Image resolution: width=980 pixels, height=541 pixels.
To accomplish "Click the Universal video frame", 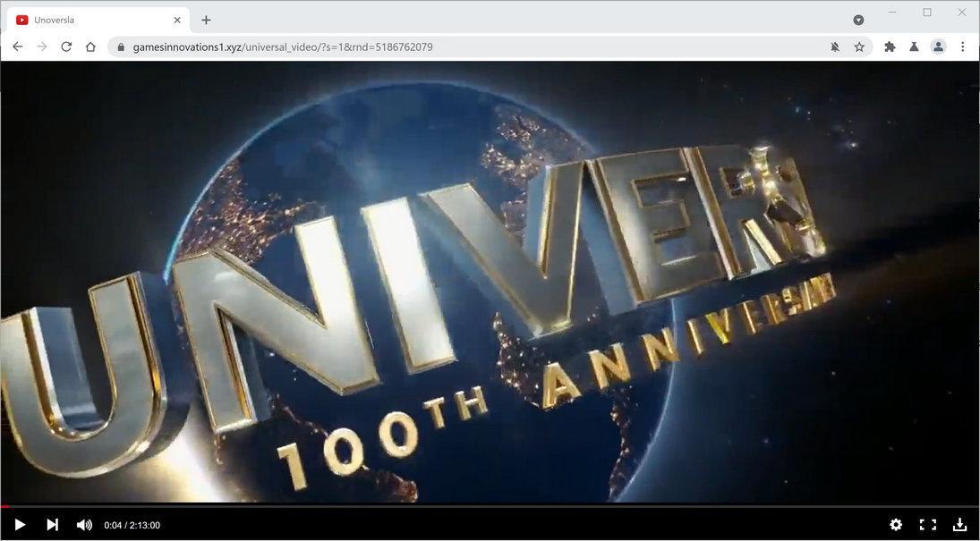I will tap(490, 282).
